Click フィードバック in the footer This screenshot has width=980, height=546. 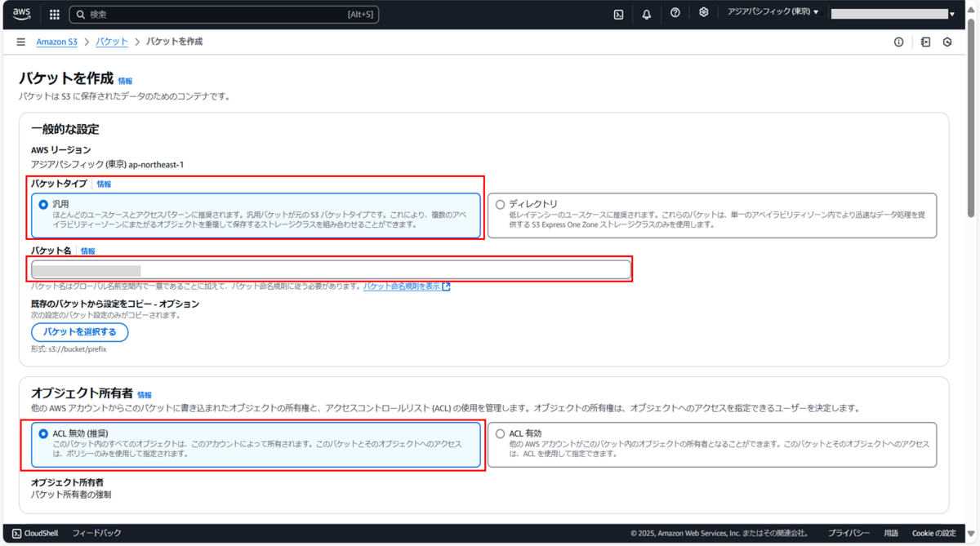coord(96,533)
